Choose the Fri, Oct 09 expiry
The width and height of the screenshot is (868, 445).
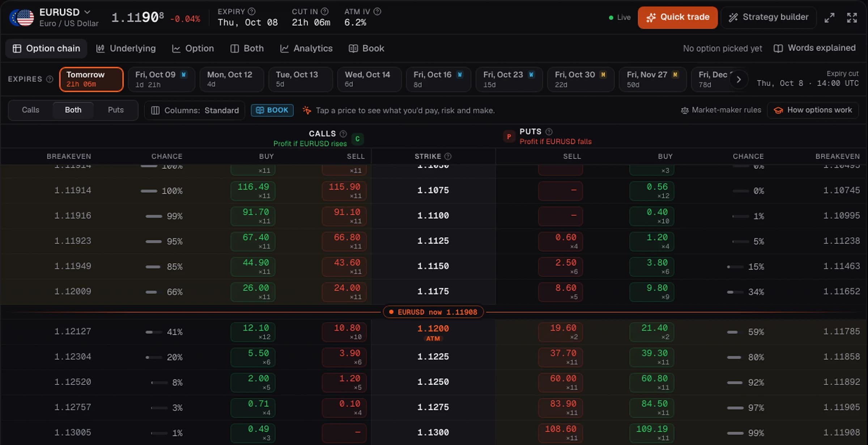(x=161, y=79)
